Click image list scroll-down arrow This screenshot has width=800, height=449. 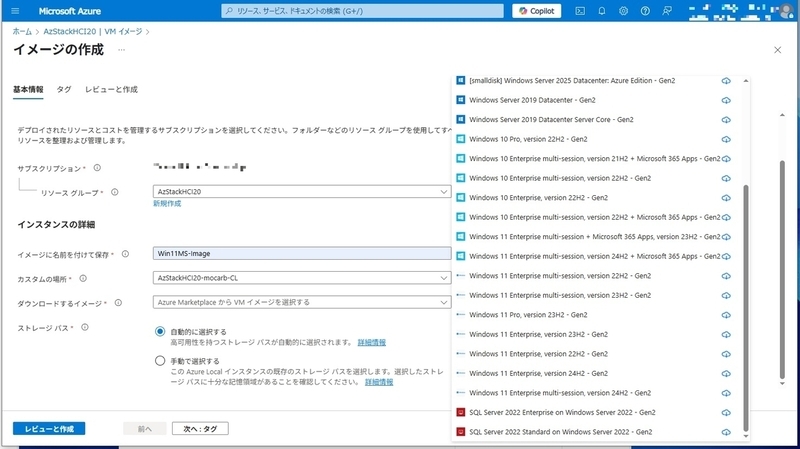coord(745,436)
